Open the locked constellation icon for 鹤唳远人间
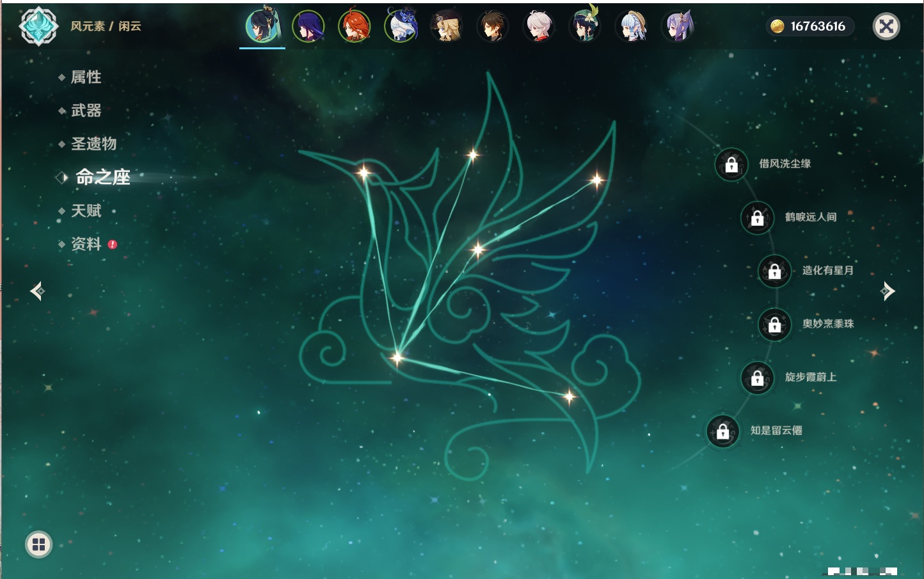 tap(758, 218)
